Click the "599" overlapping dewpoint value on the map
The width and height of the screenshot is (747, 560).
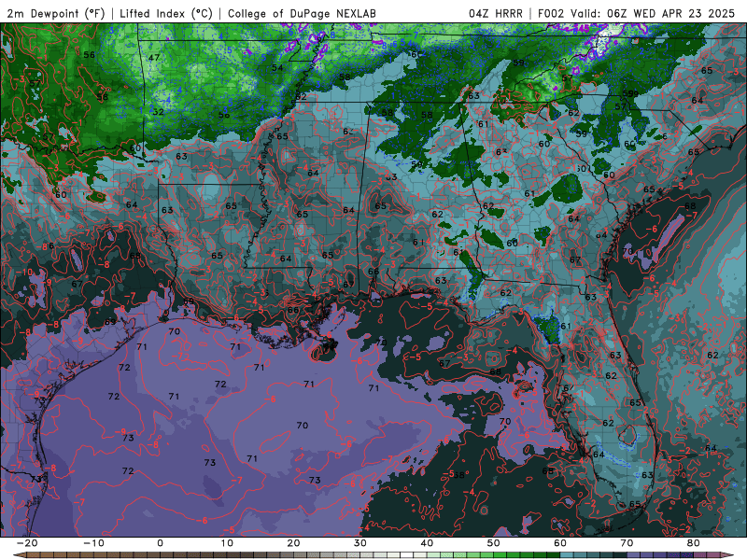point(630,94)
